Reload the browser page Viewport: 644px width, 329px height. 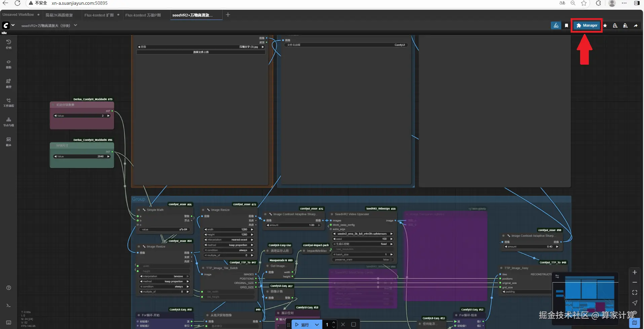[x=17, y=3]
